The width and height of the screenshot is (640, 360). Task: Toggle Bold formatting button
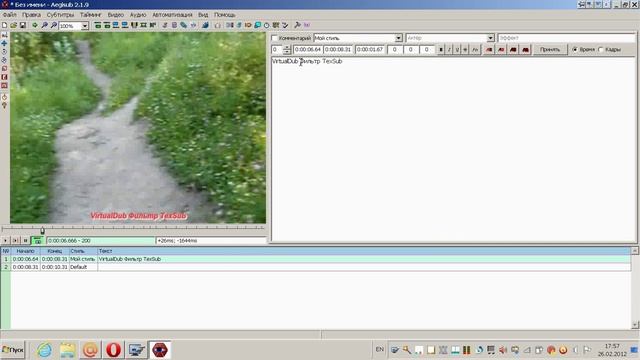pos(441,49)
